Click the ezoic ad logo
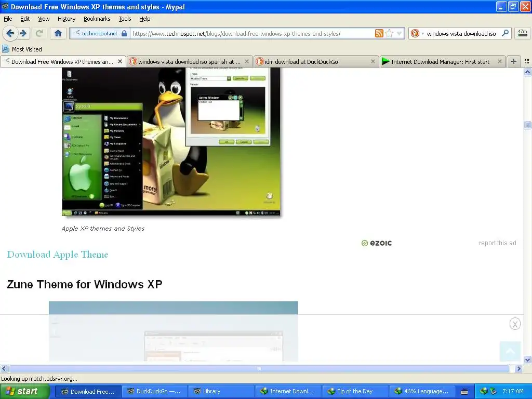532x399 pixels. coord(377,243)
